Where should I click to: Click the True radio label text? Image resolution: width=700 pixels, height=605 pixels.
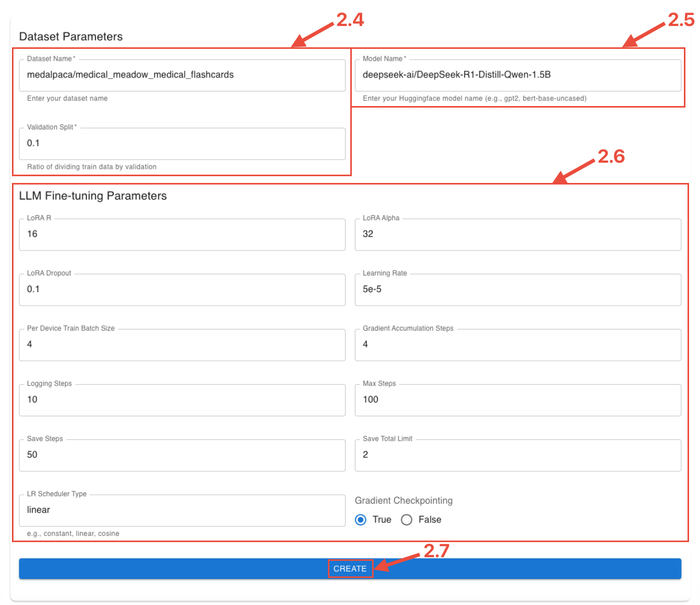click(382, 520)
